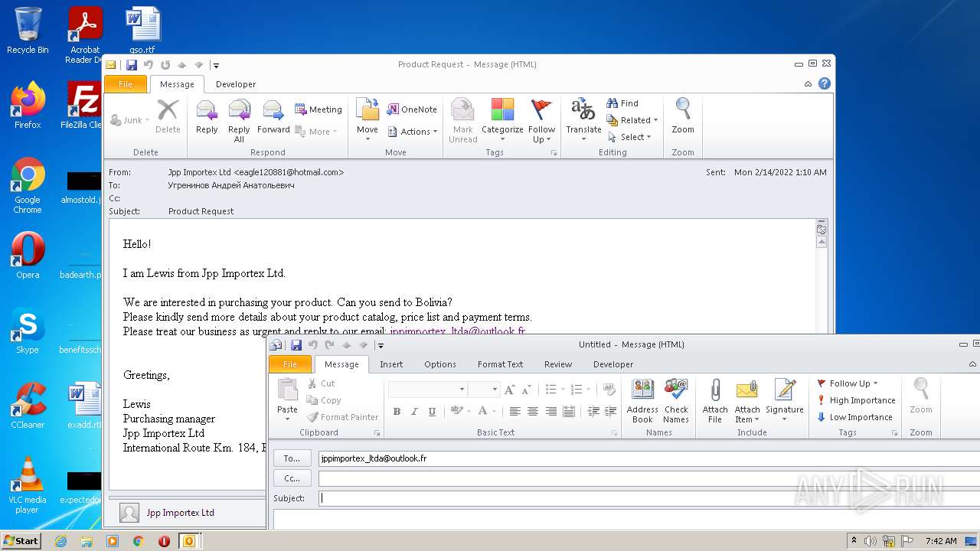Open the font color picker arrow
Image resolution: width=980 pixels, height=551 pixels.
pyautogui.click(x=495, y=411)
